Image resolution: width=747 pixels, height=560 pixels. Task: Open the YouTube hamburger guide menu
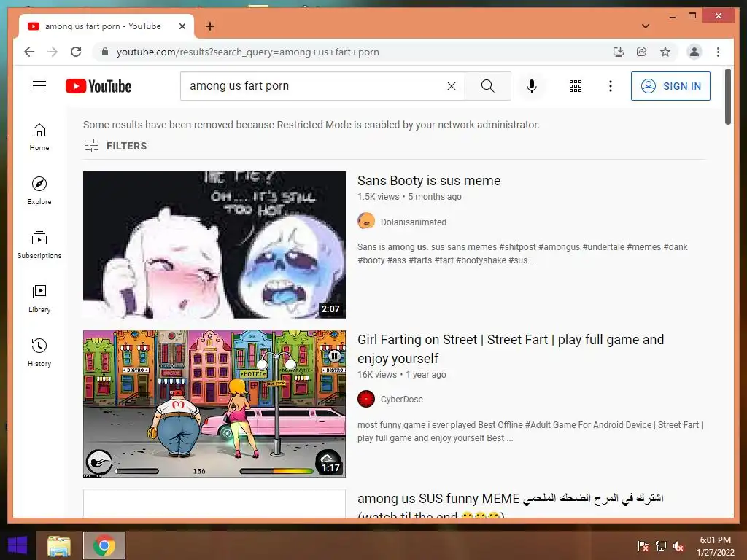[39, 86]
